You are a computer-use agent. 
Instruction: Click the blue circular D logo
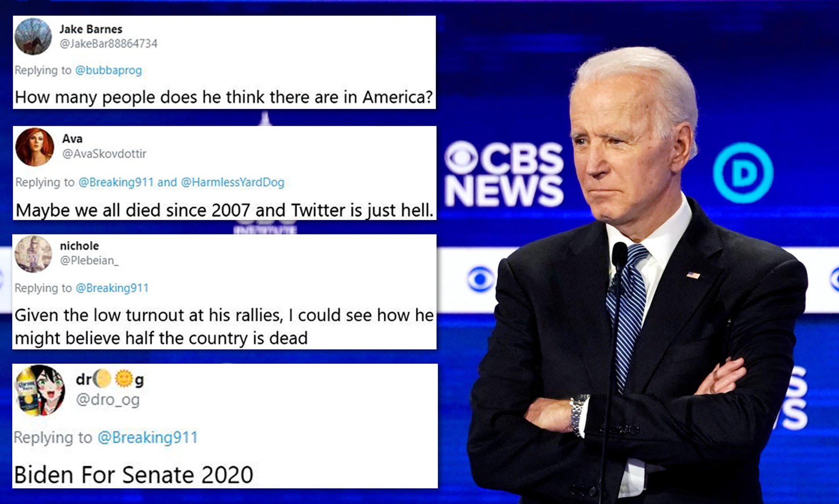pos(743,172)
